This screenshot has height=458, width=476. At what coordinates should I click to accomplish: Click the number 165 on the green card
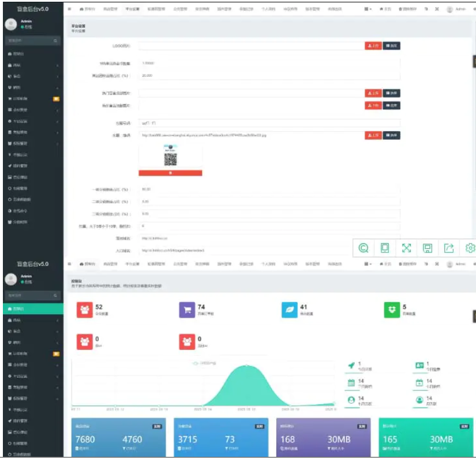[390, 440]
